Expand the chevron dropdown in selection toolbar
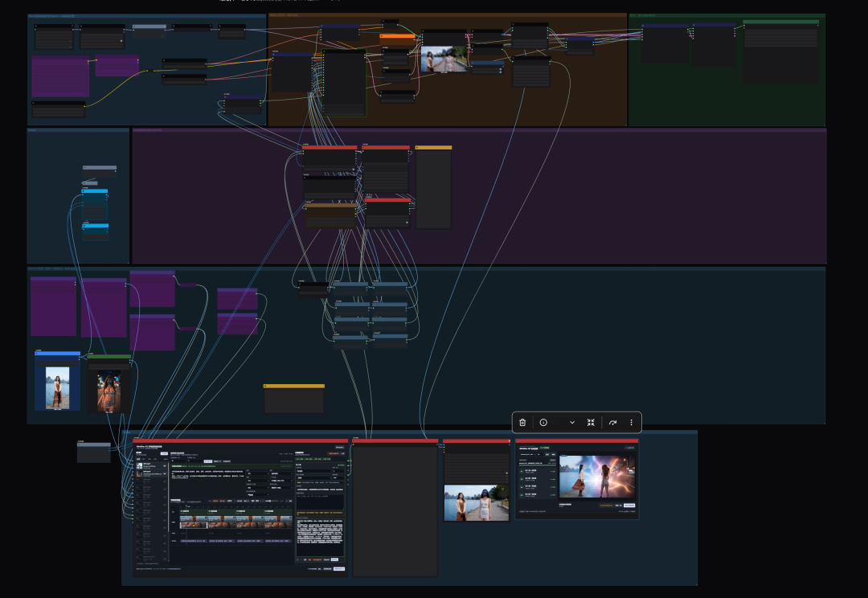The height and width of the screenshot is (598, 868). pos(572,423)
